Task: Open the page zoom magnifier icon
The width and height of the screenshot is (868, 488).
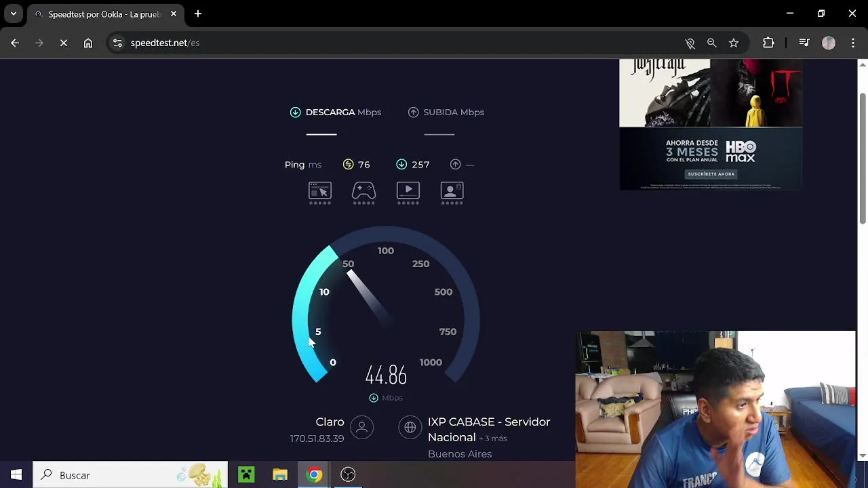Action: coord(711,43)
